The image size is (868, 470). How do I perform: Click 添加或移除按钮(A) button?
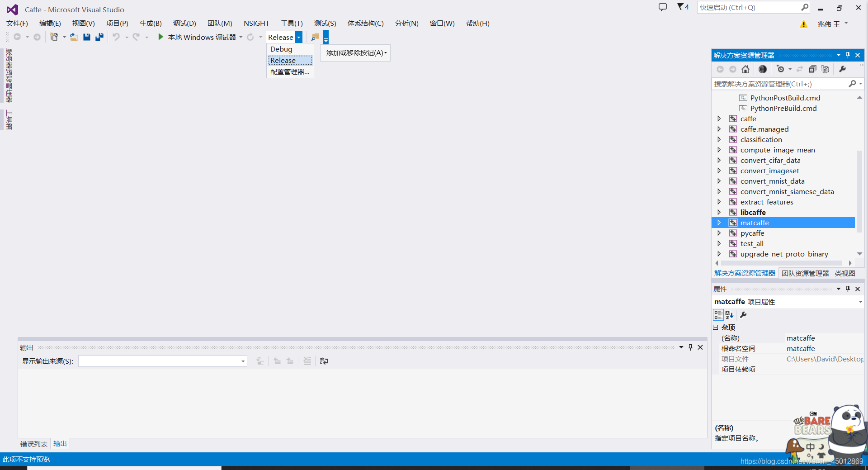coord(356,53)
